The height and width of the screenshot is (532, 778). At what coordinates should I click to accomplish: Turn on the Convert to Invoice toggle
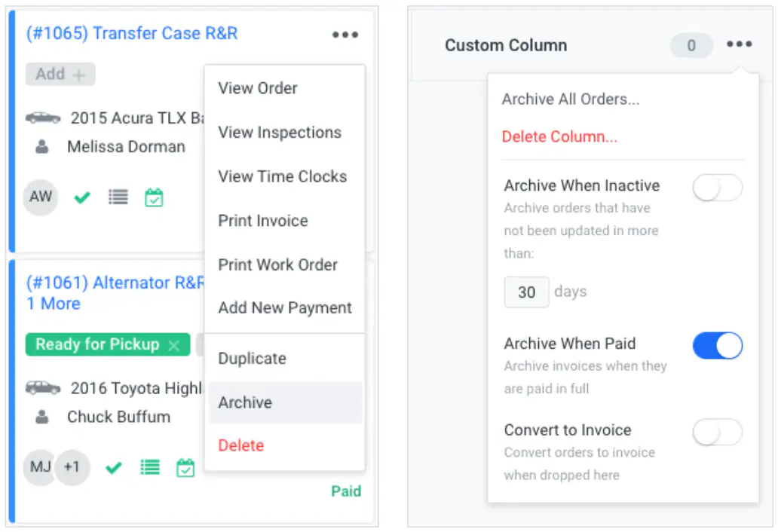click(718, 432)
